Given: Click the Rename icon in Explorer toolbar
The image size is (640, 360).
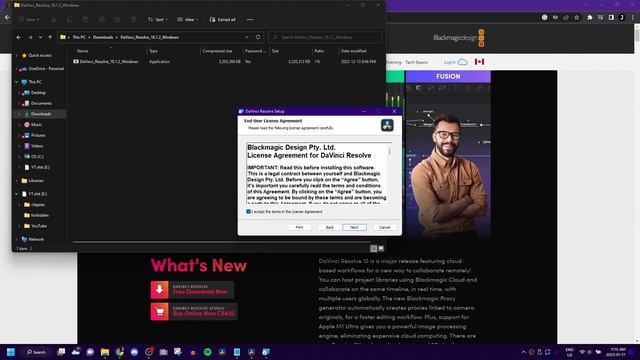Looking at the screenshot, I should click(x=102, y=20).
